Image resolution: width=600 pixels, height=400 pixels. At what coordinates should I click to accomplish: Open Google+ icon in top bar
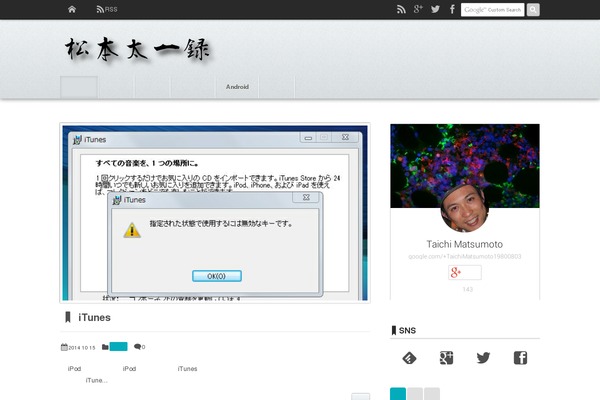click(x=418, y=9)
